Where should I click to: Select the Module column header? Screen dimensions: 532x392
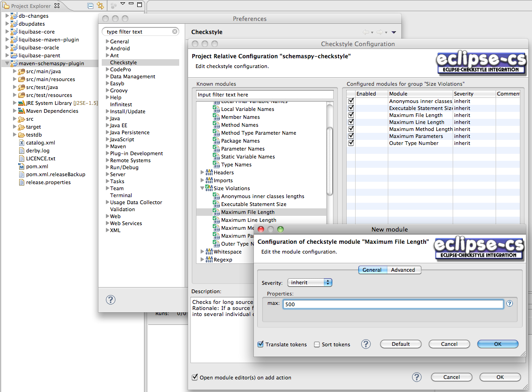[420, 94]
